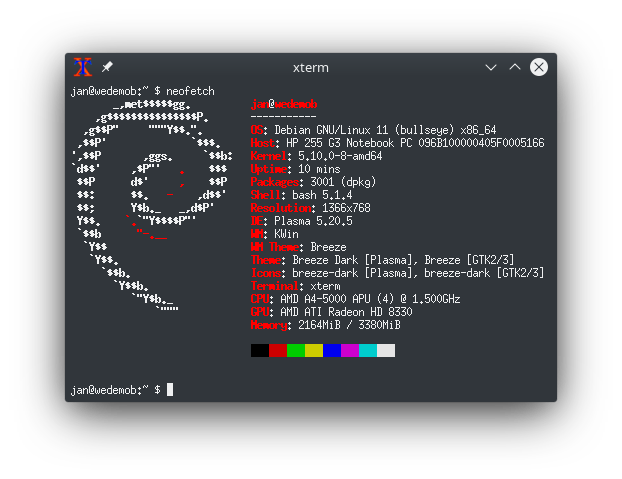Click the Terminal line xterm
The height and width of the screenshot is (479, 622).
296,286
